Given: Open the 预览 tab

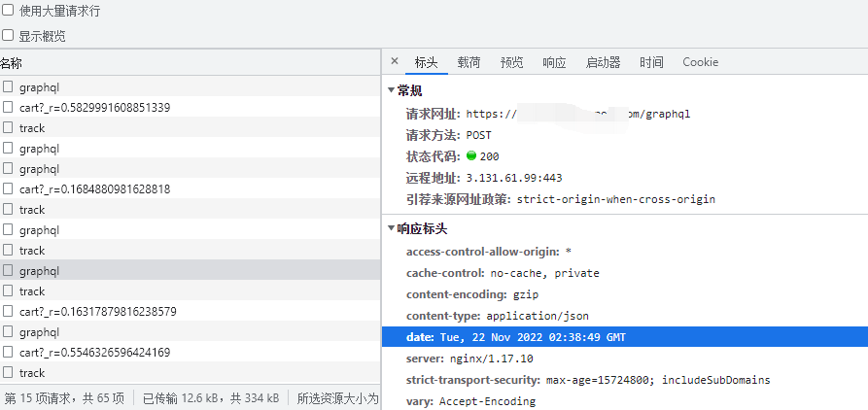Looking at the screenshot, I should click(511, 62).
